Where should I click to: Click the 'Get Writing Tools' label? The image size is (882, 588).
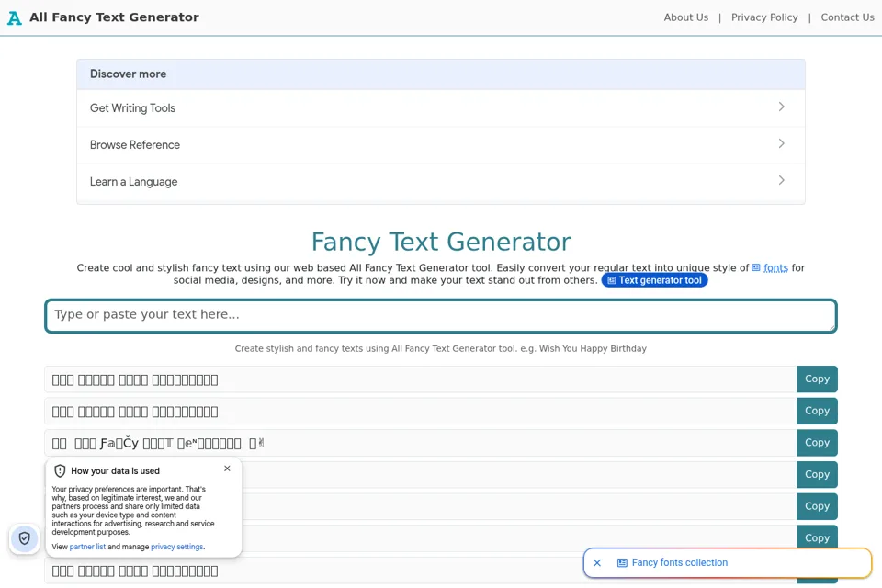click(x=132, y=108)
